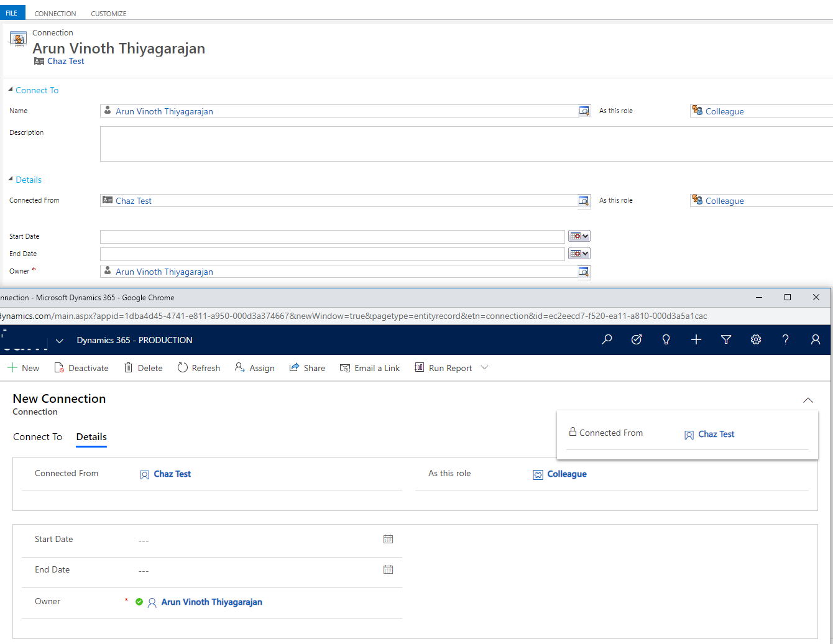Image resolution: width=833 pixels, height=644 pixels.
Task: Click the Run Report command
Action: pyautogui.click(x=443, y=368)
